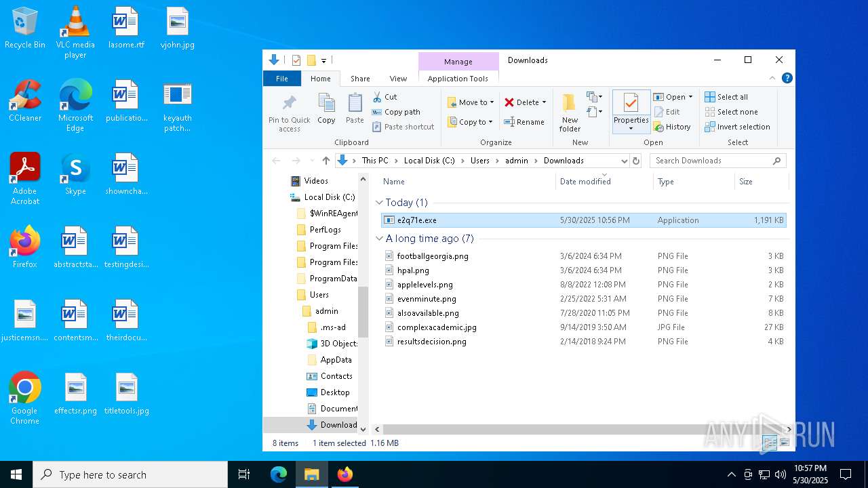
Task: Click Invert selection
Action: [x=737, y=127]
